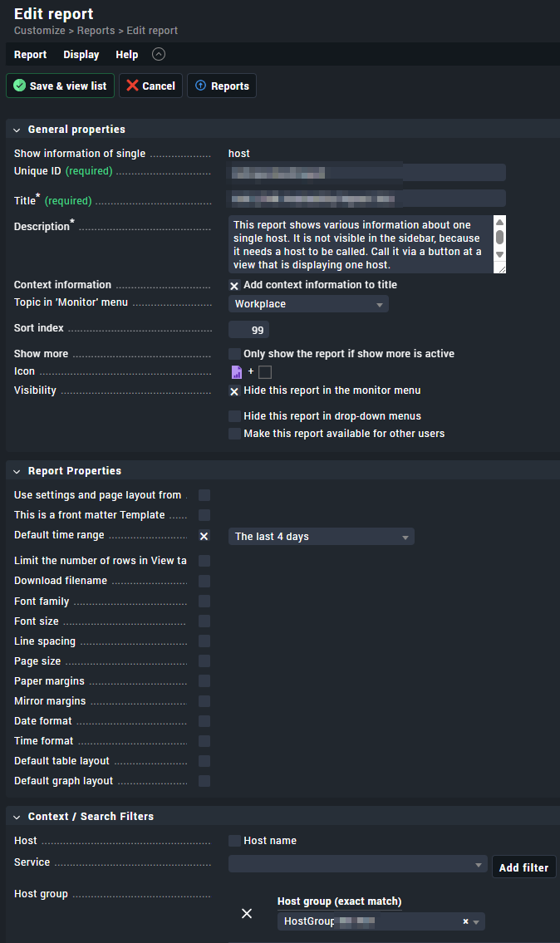The image size is (560, 943).
Task: Remove the Host group filter with X
Action: 247,913
